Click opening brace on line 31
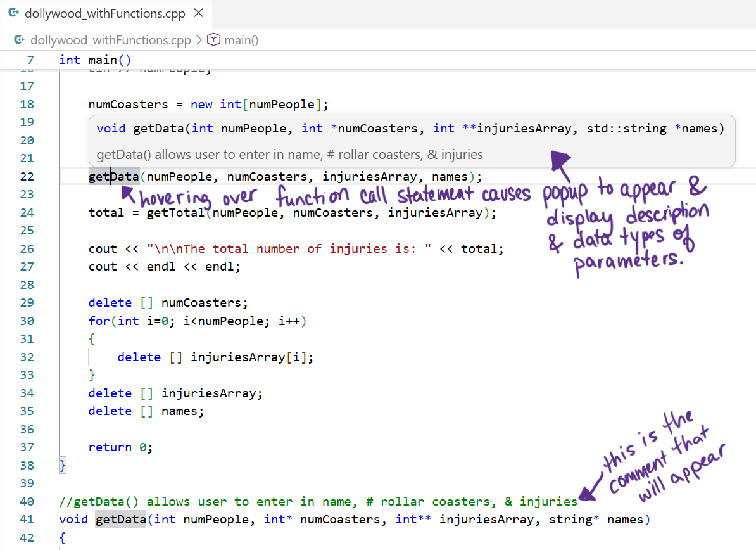Image resolution: width=756 pixels, height=550 pixels. click(x=92, y=339)
